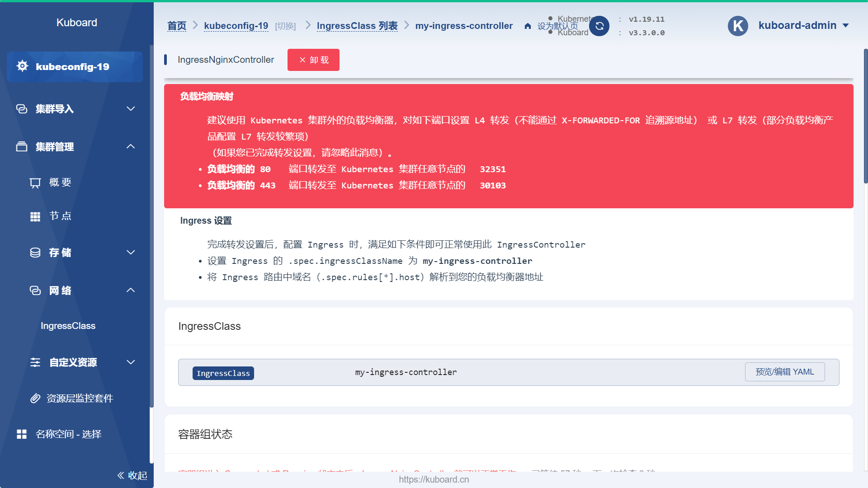Click the kuboard-admin username
Viewport: 868px width, 488px height.
pos(797,25)
